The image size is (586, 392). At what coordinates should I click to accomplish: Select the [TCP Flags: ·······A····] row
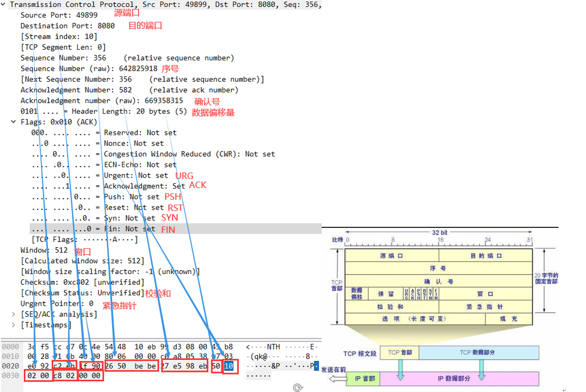[x=85, y=239]
